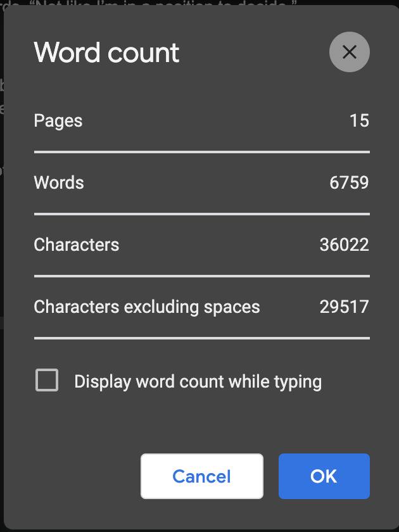Click the divider line beneath the Pages row
The height and width of the screenshot is (532, 399).
point(202,152)
